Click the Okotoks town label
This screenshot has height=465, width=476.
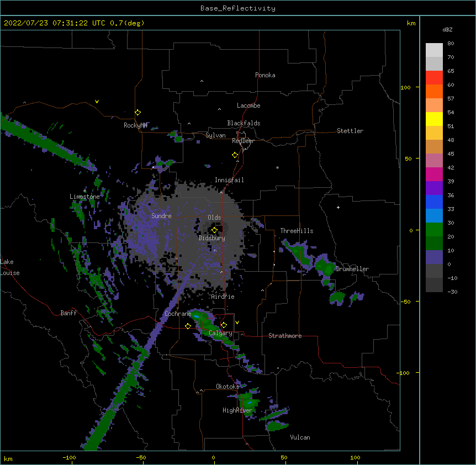click(x=228, y=387)
